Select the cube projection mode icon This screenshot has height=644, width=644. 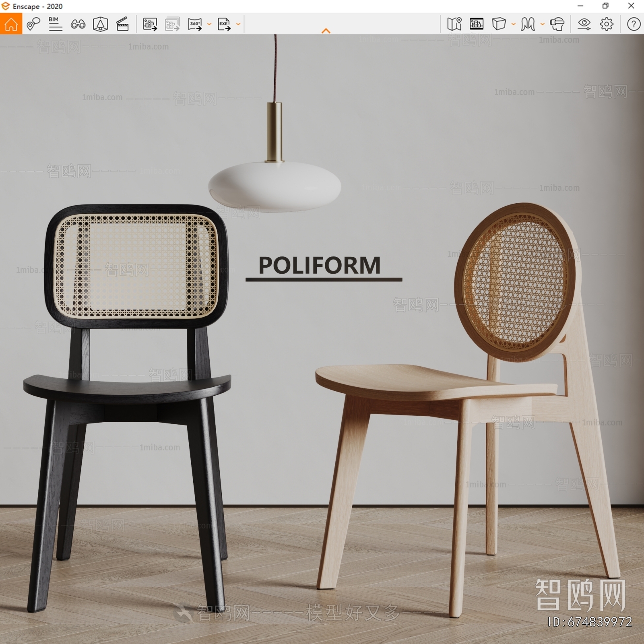pos(499,24)
